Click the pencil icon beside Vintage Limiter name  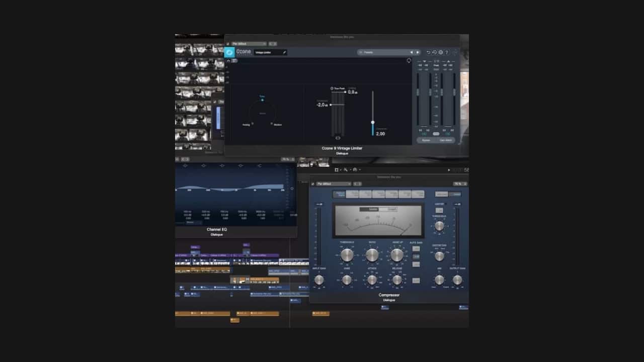coord(284,52)
